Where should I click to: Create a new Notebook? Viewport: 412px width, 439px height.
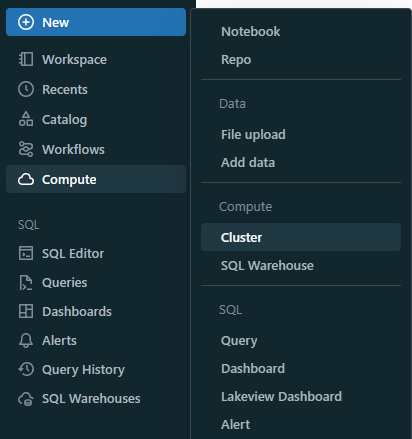[250, 32]
